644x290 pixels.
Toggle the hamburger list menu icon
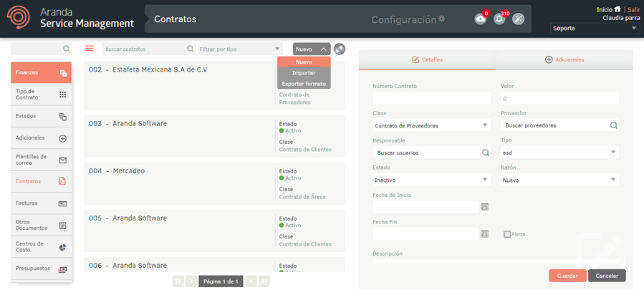89,49
